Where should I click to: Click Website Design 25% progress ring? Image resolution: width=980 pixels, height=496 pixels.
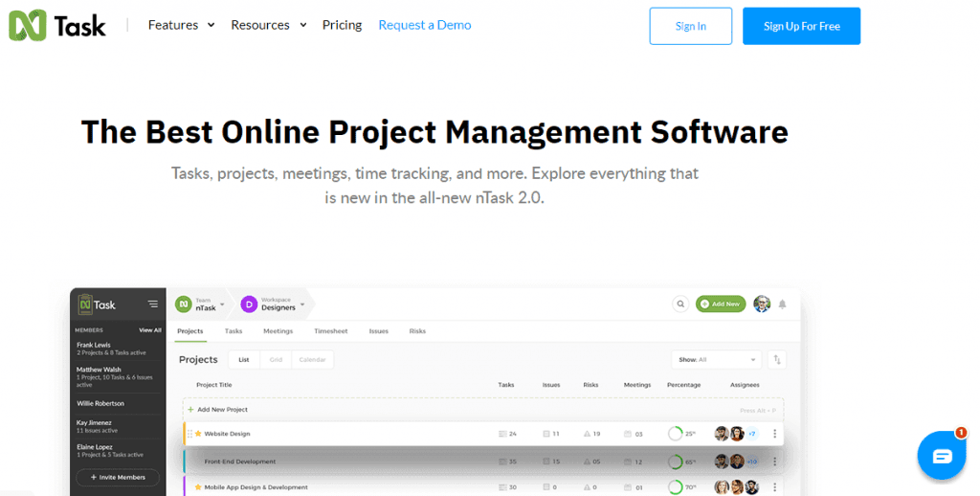[x=675, y=434]
